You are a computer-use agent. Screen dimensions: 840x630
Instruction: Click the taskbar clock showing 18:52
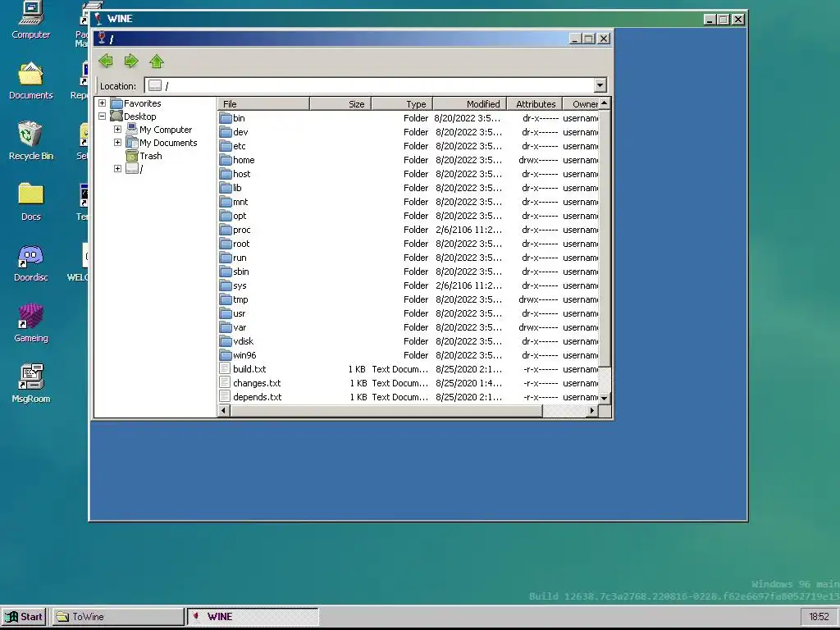pyautogui.click(x=819, y=617)
